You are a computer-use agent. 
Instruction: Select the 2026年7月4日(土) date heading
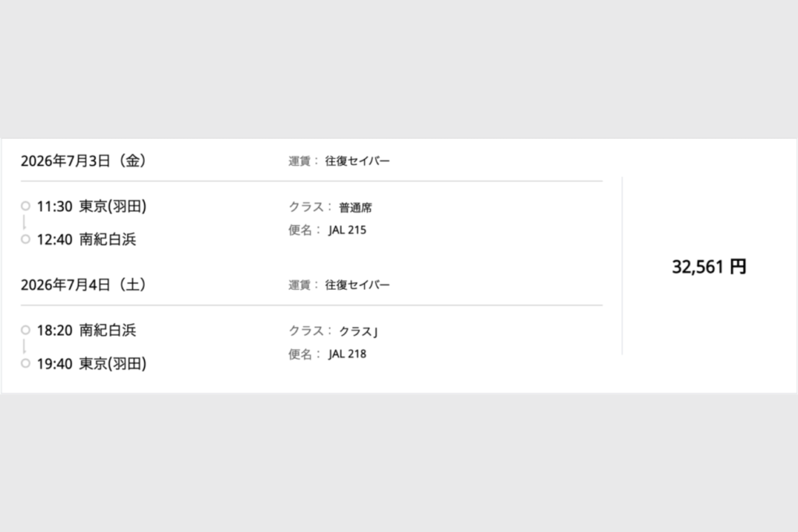pos(84,285)
